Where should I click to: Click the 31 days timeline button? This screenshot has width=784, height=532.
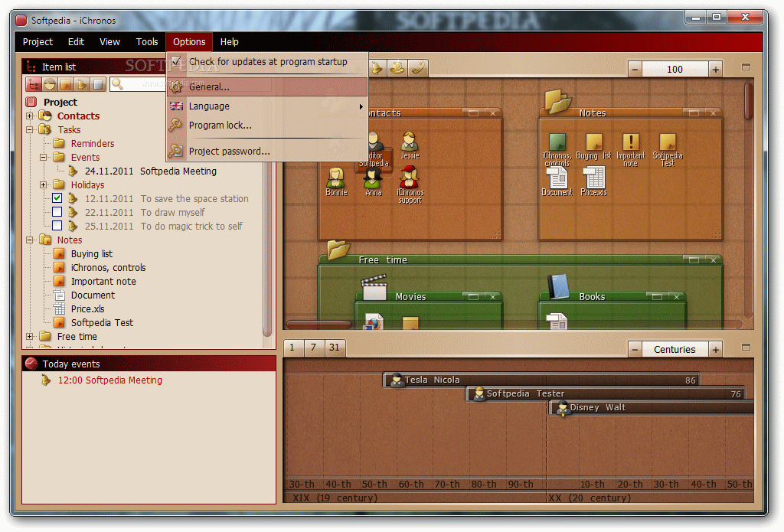tap(335, 347)
